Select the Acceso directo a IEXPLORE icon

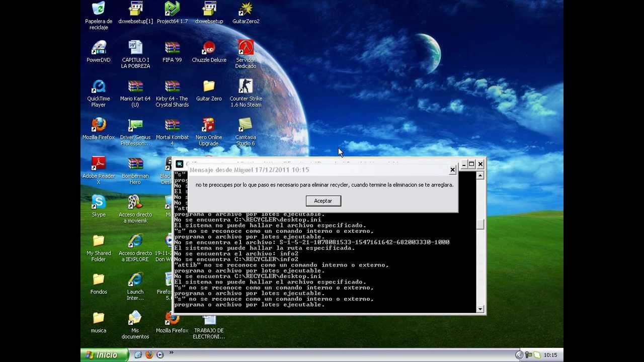[135, 248]
